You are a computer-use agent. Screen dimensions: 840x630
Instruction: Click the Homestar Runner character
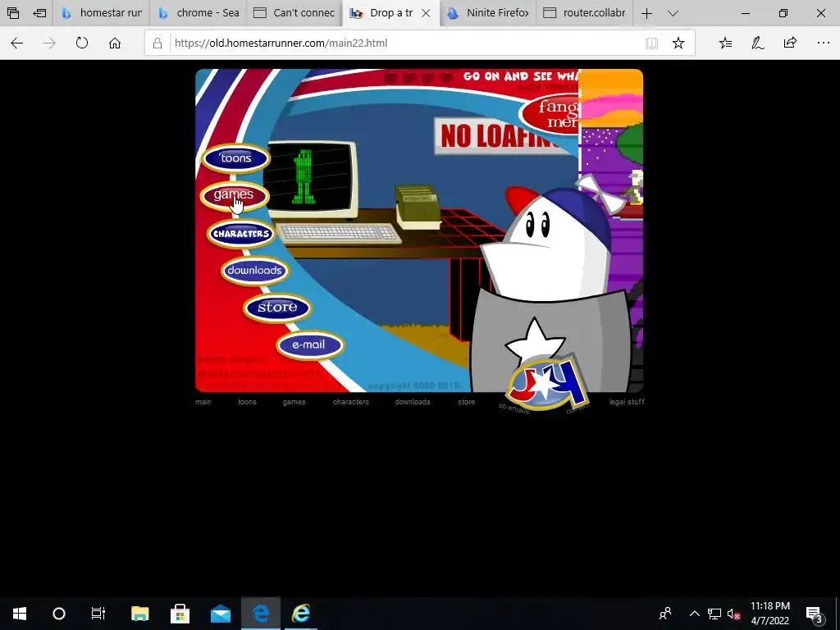(550, 290)
